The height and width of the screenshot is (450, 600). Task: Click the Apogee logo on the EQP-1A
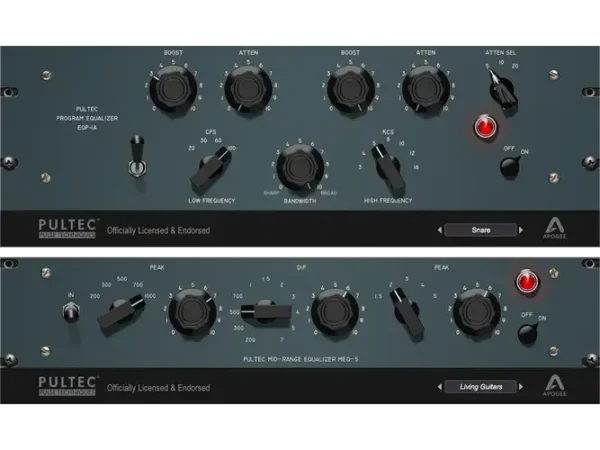click(554, 228)
